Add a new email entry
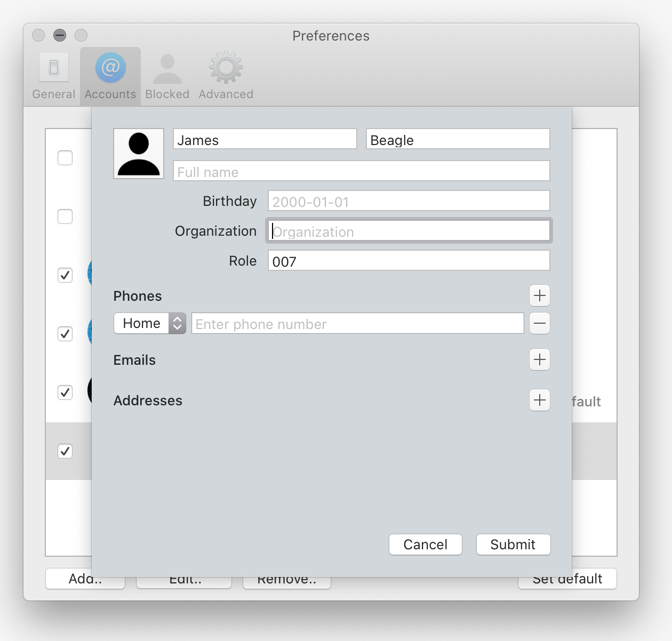Viewport: 672px width, 641px height. pos(539,359)
